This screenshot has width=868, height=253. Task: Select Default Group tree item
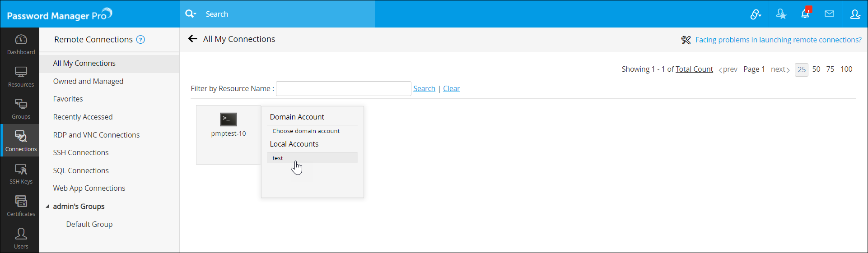[89, 224]
